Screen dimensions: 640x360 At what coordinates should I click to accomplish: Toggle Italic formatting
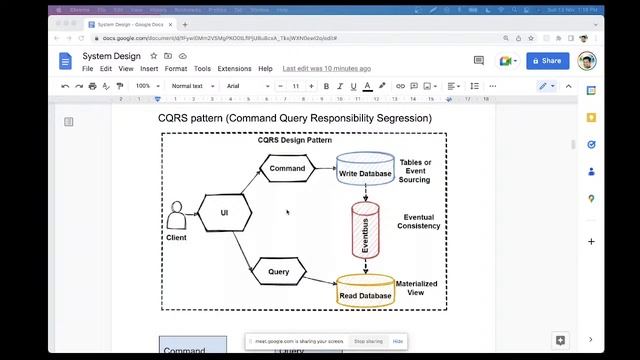coord(340,86)
